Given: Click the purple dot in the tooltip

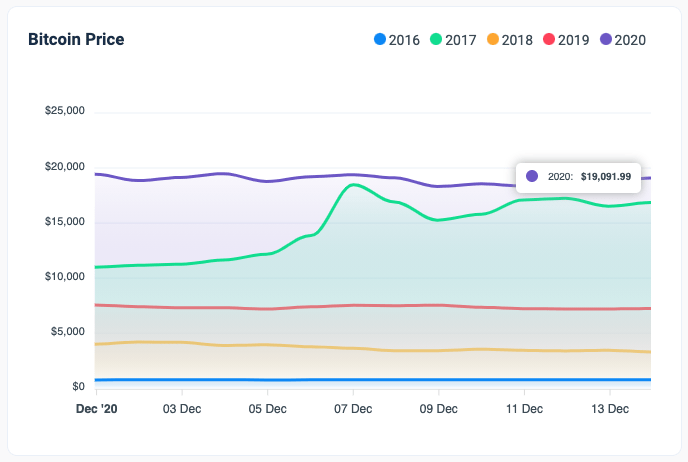Looking at the screenshot, I should click(532, 176).
